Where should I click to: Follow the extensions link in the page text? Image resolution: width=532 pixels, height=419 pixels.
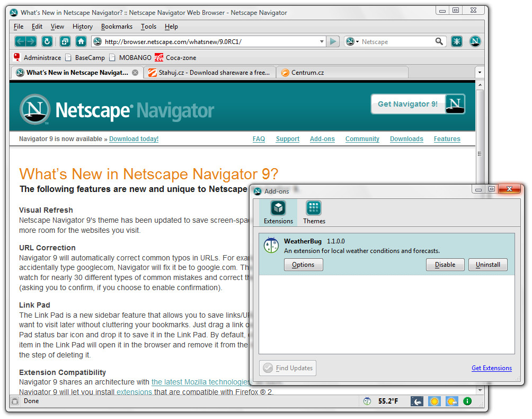pyautogui.click(x=135, y=392)
